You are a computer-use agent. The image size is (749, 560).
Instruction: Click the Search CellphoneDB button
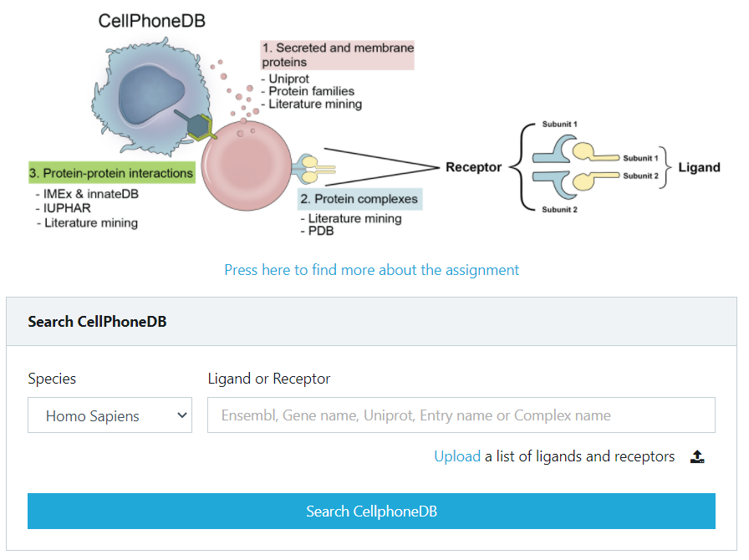(371, 512)
